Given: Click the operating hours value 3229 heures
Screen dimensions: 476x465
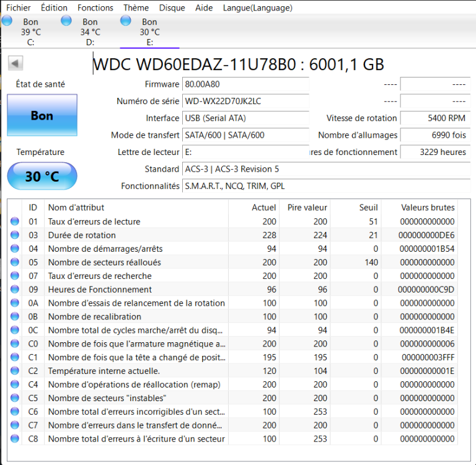Looking at the screenshot, I should point(435,152).
